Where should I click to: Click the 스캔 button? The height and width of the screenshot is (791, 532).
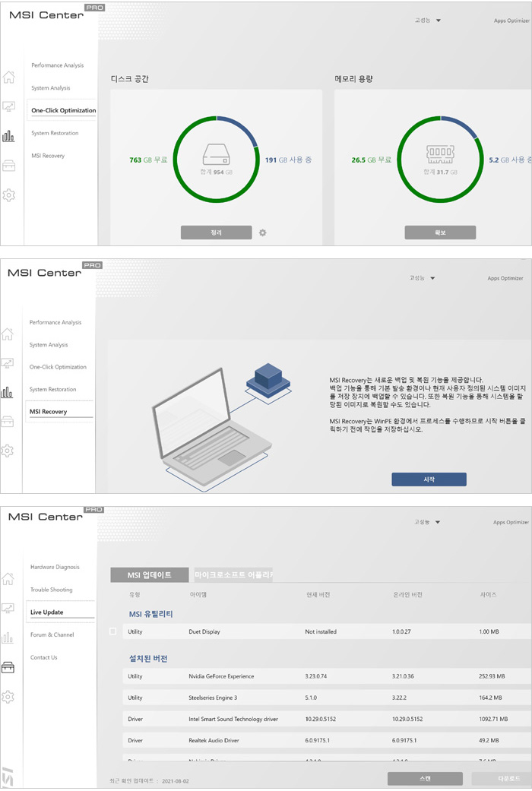pyautogui.click(x=425, y=778)
